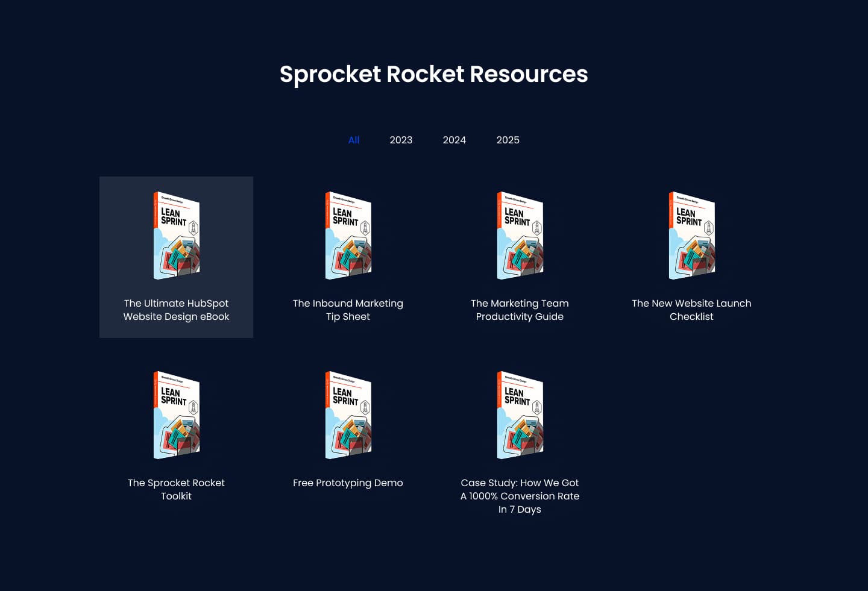Open the Case Study book cover image
Image resolution: width=868 pixels, height=591 pixels.
click(x=520, y=415)
